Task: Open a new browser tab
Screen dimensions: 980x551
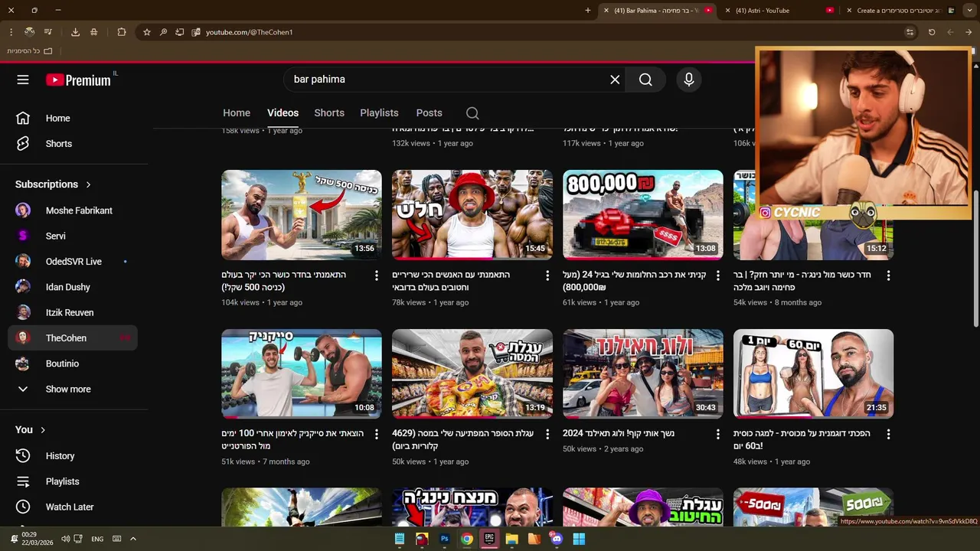Action: click(588, 11)
